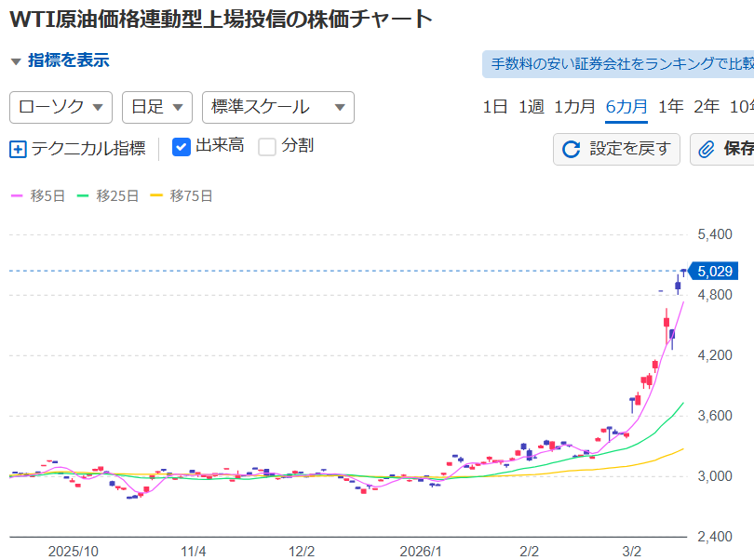The width and height of the screenshot is (754, 560).
Task: Expand the 標準スケール scale dropdown
Action: coord(277,107)
